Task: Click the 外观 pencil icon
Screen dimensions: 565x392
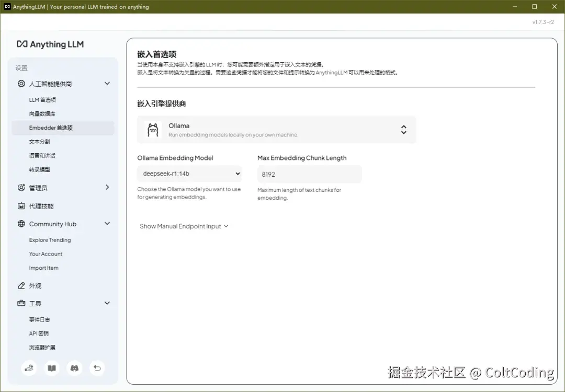Action: (x=21, y=285)
